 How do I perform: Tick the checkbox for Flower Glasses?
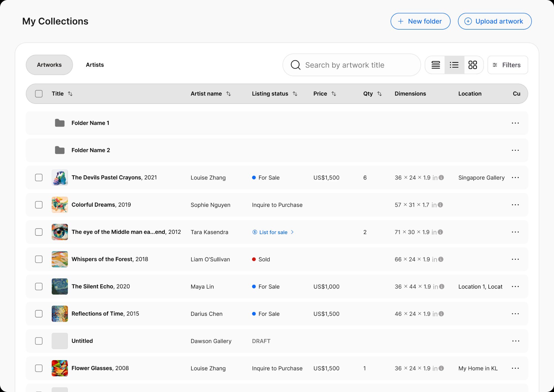(x=39, y=368)
